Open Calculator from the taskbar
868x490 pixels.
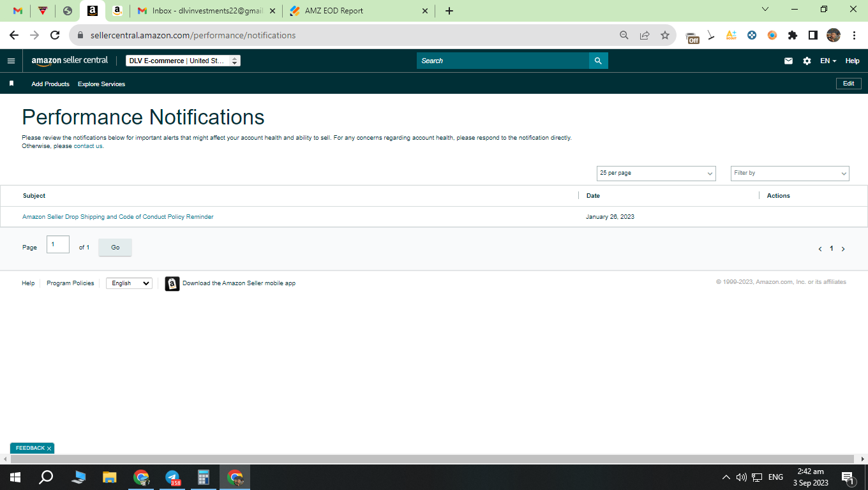(x=204, y=477)
